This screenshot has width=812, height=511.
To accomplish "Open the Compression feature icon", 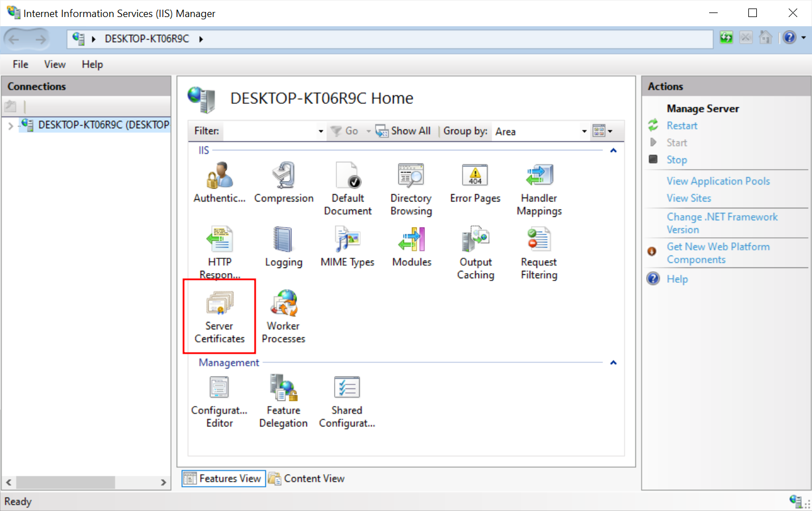I will [x=284, y=175].
